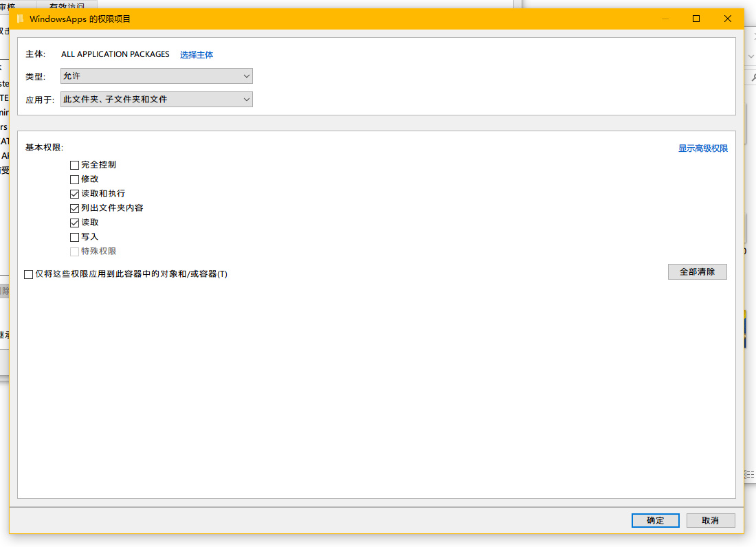Confirm with the 确定 button
The width and height of the screenshot is (756, 547).
tap(655, 520)
